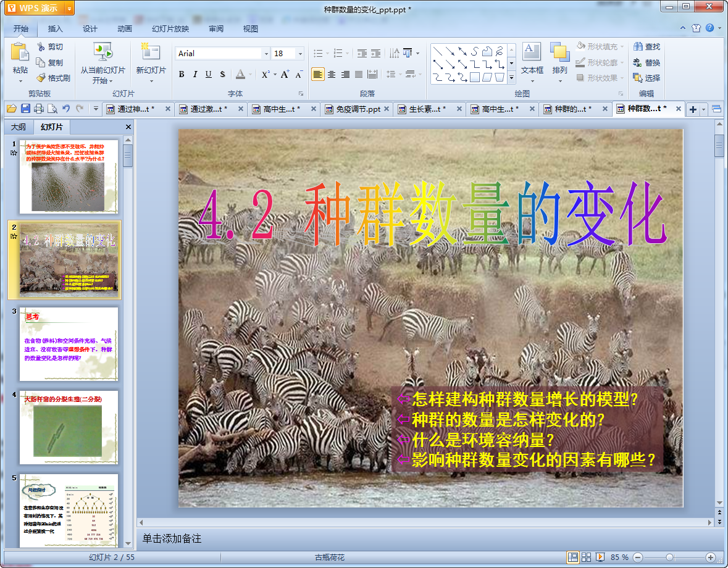Viewport: 728px width, 568px height.
Task: Open the Design (设计) ribbon tab
Action: pos(90,29)
